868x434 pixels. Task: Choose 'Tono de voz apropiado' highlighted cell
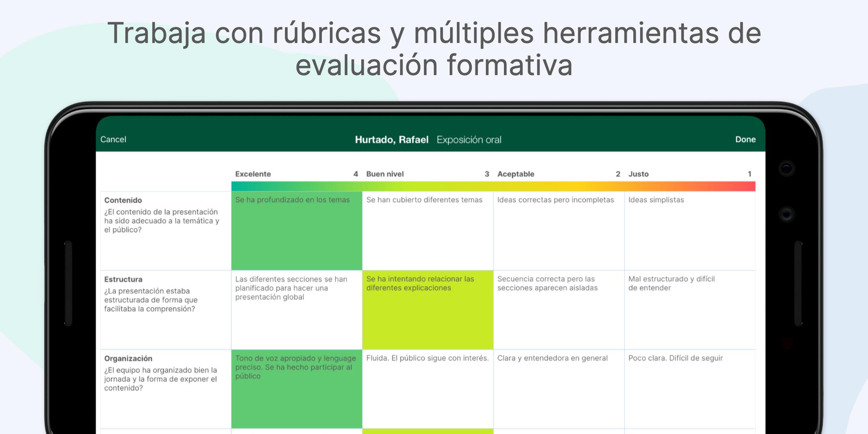297,389
